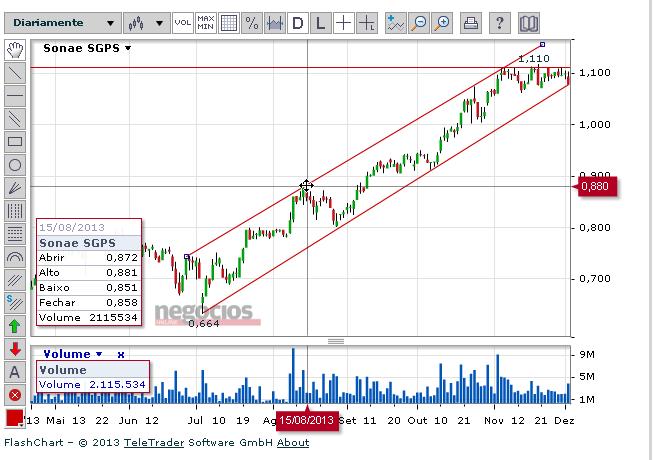Open the Sonae SGPS symbol dropdown
Image resolution: width=653 pixels, height=460 pixels.
click(87, 48)
